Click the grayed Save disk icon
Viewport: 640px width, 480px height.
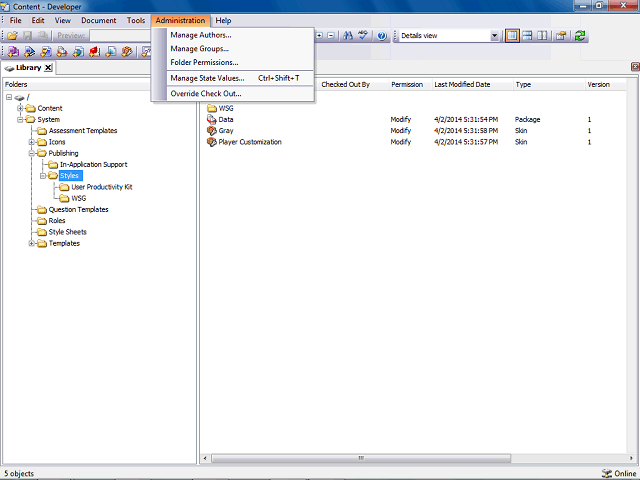(x=27, y=36)
